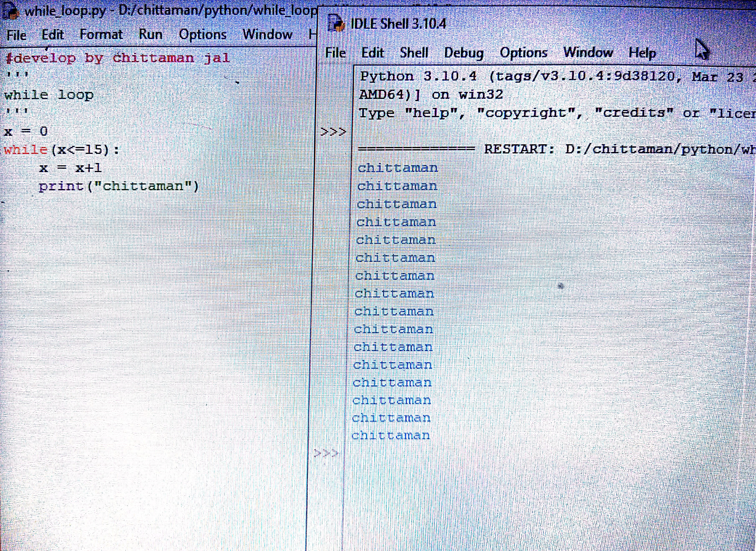
Task: Open the Help menu in IDLE Shell
Action: [x=642, y=53]
